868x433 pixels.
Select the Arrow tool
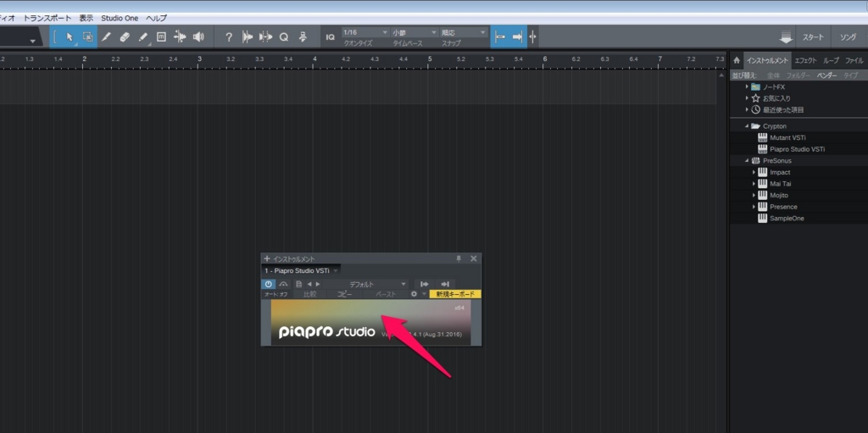(x=70, y=37)
